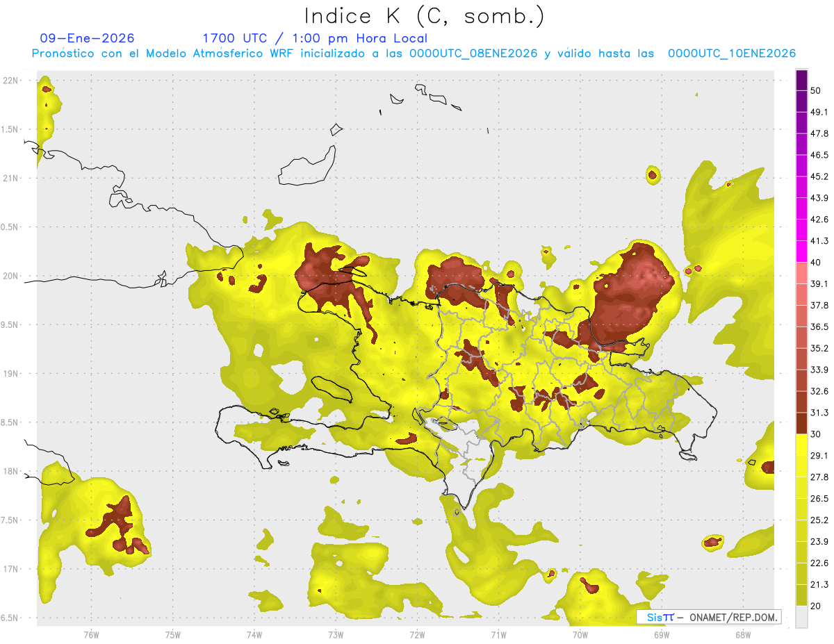
Task: Pick the dark brown band between 30 and 31.3
Action: (x=801, y=424)
